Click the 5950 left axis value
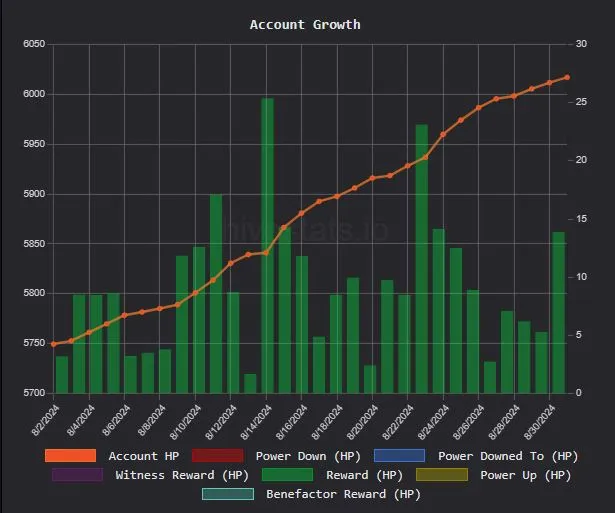The image size is (615, 513). coord(34,144)
